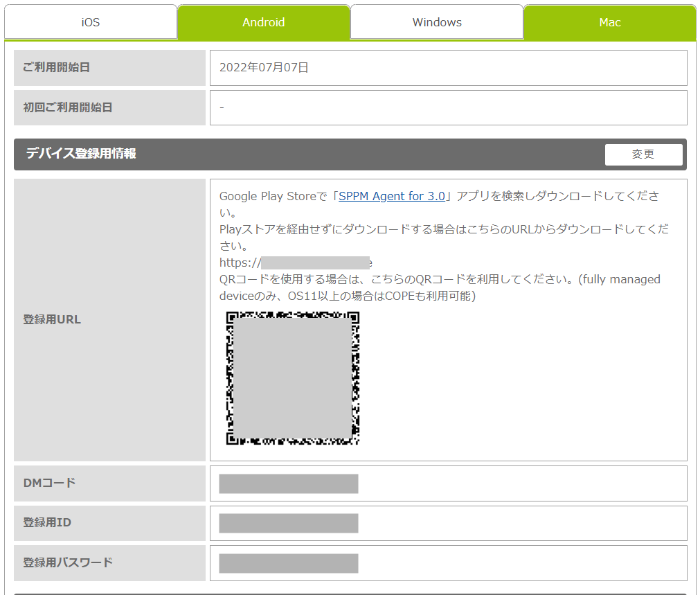Click the masked DMコード value

289,483
